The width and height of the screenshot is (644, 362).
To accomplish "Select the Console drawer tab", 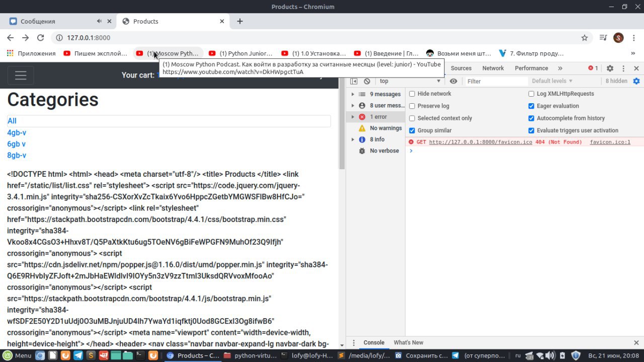I will click(374, 342).
